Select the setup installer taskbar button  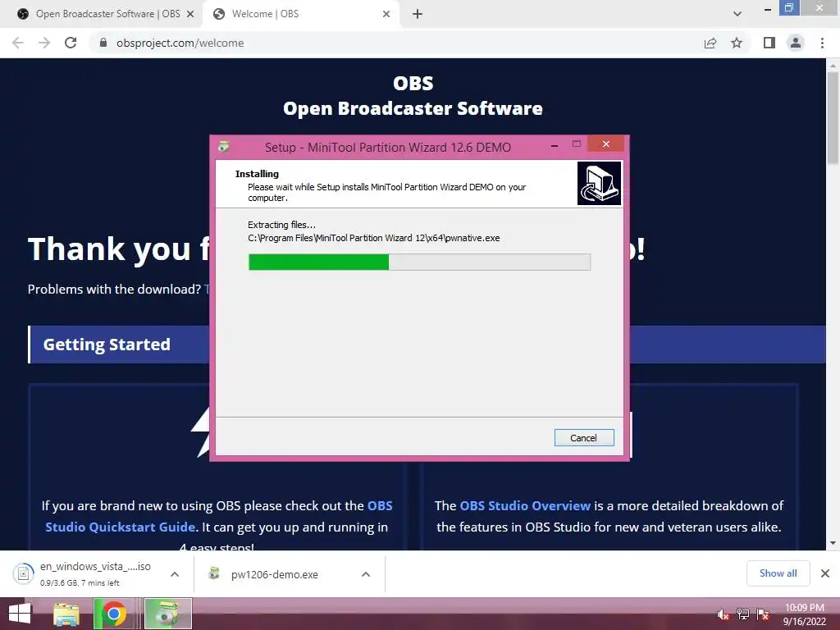coord(167,614)
